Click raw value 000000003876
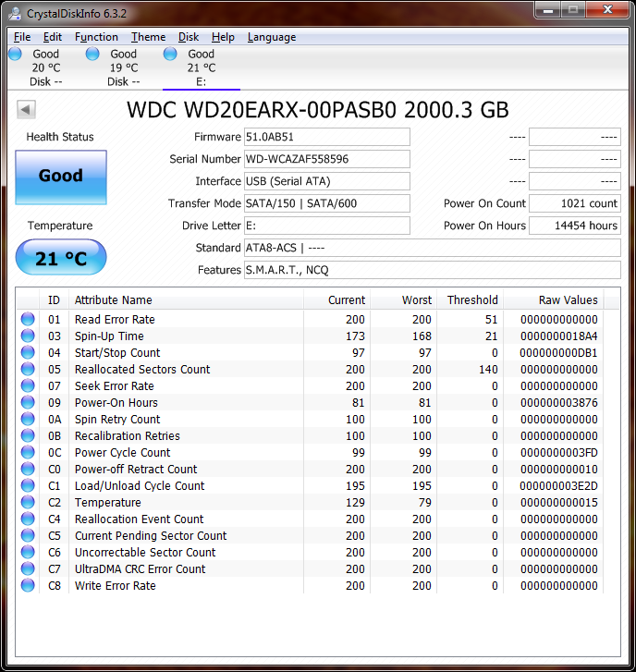The image size is (636, 672). click(x=559, y=402)
